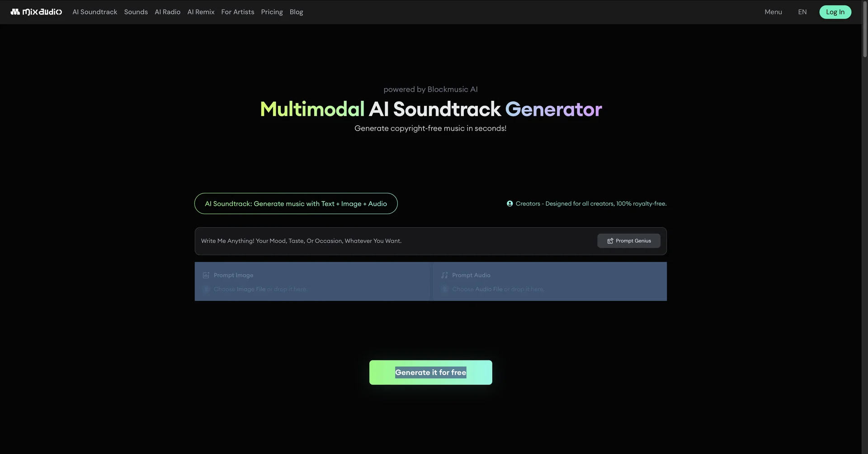This screenshot has width=868, height=454.
Task: Click the 'powered by Blockmusic AI' text
Action: [430, 89]
